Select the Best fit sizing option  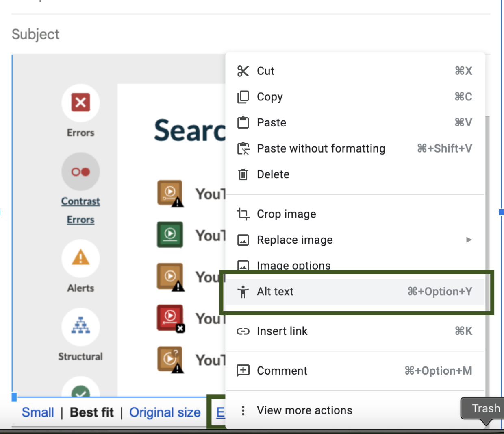(x=91, y=412)
